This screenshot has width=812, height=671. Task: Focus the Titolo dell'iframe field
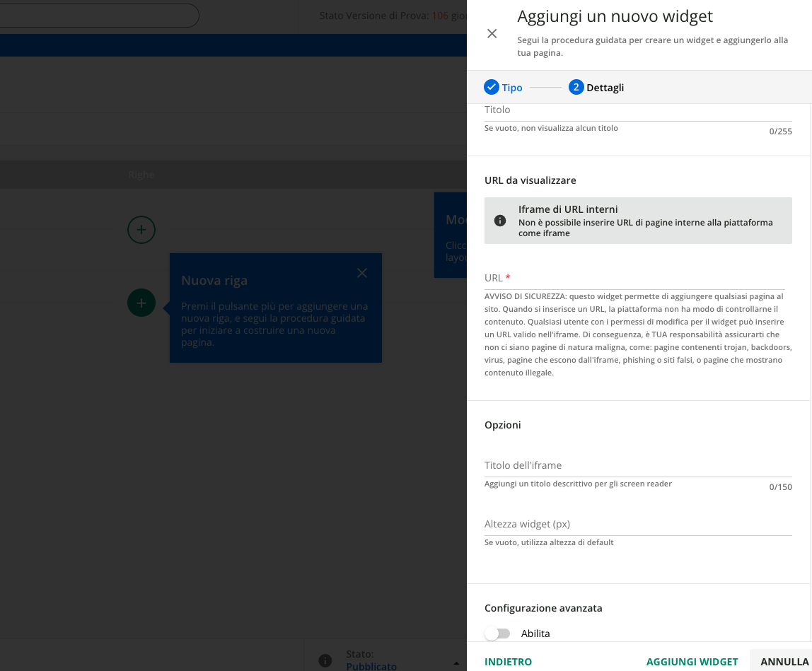point(637,466)
